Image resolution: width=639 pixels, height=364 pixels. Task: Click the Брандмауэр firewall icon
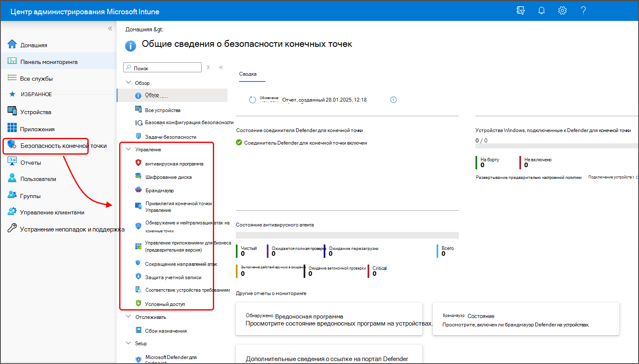(138, 190)
